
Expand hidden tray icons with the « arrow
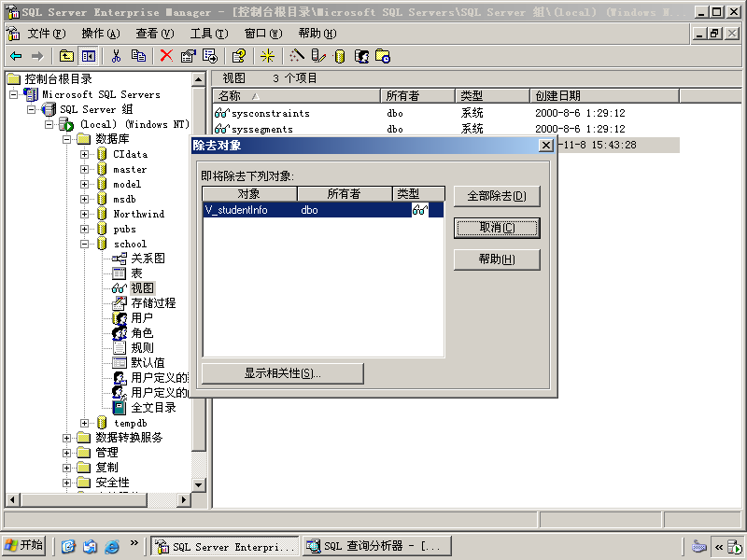(719, 546)
